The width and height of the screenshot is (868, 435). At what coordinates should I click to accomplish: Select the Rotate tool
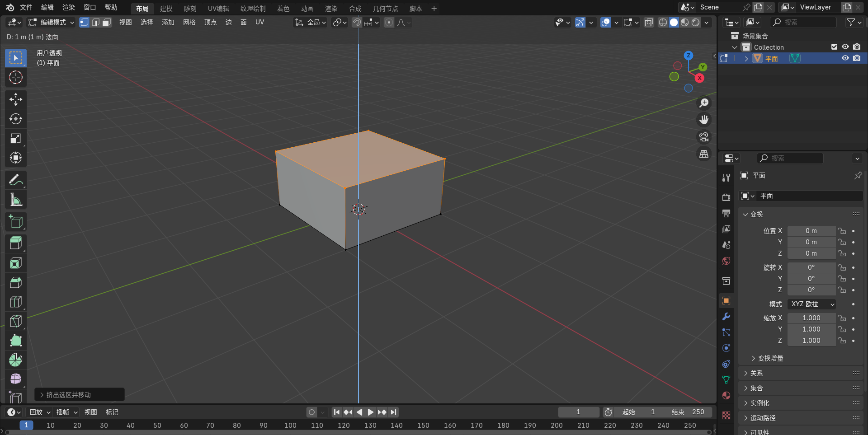tap(16, 119)
